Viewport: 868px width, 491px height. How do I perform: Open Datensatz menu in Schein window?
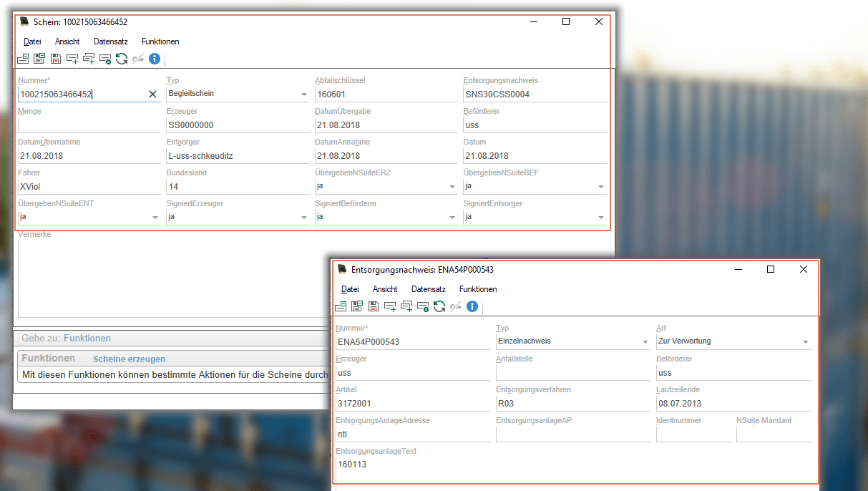pos(110,42)
